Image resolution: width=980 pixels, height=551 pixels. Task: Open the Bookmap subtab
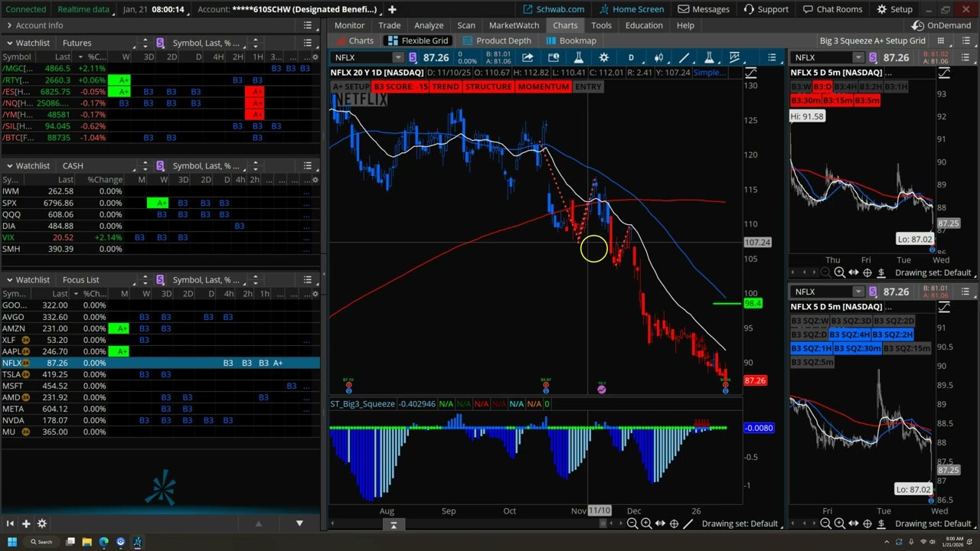[570, 41]
